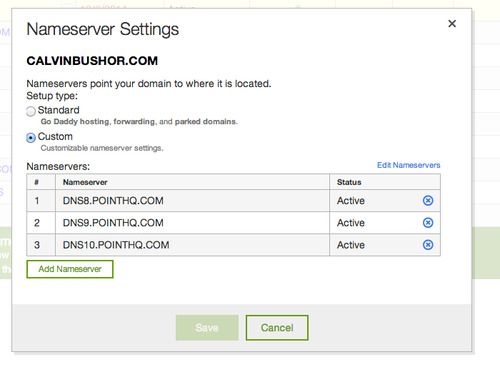
Task: Click the CALVINBUSHOR.COM domain heading
Action: tap(92, 61)
